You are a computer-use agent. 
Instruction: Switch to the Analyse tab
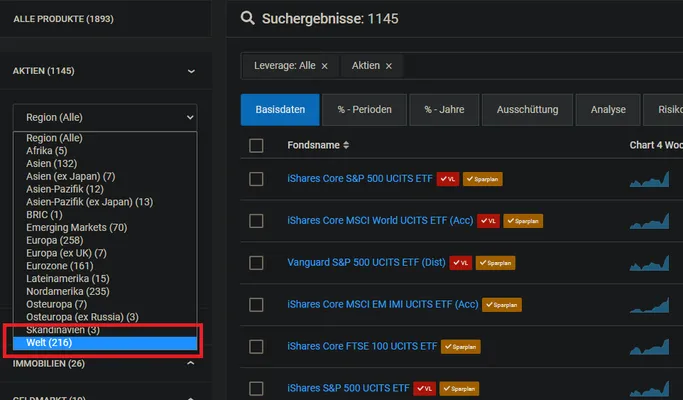coord(608,110)
